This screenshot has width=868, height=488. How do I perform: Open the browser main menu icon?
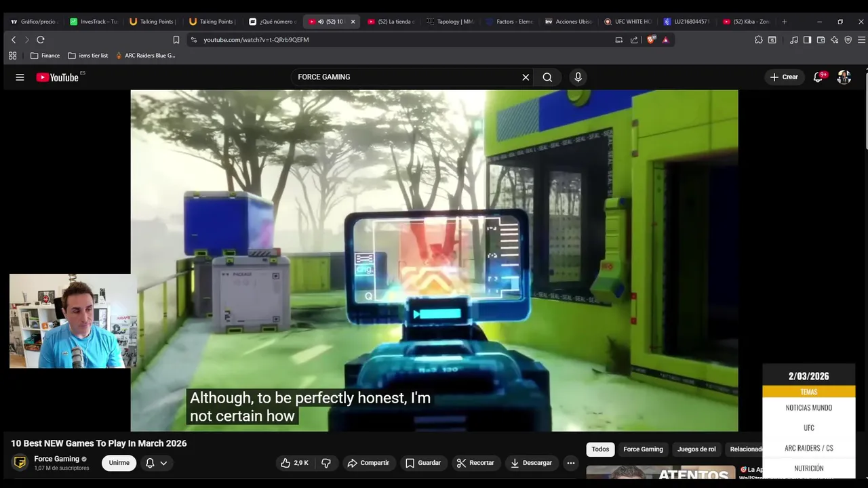(x=862, y=40)
